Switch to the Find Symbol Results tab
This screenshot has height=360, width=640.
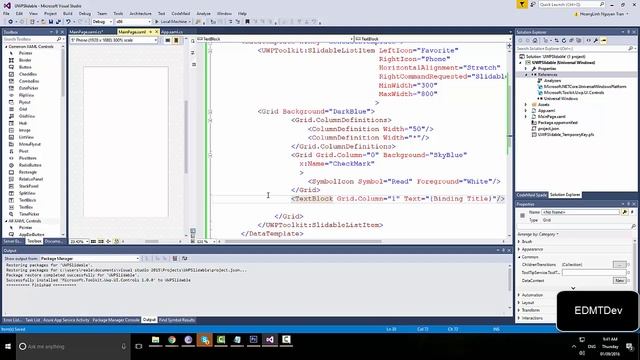[x=177, y=320]
